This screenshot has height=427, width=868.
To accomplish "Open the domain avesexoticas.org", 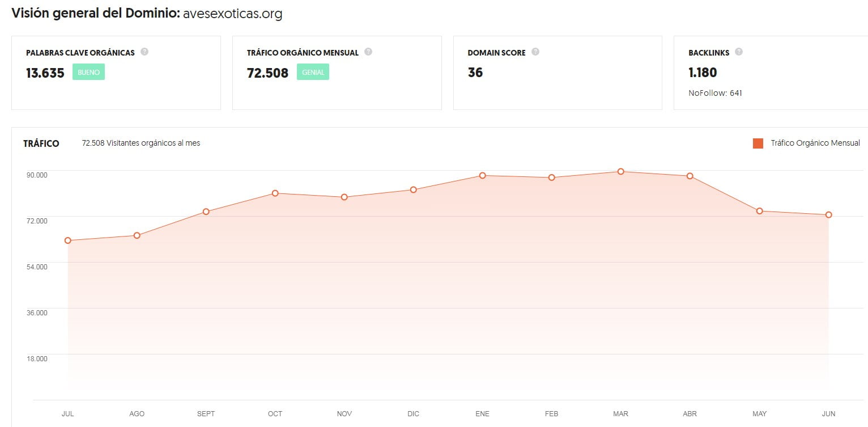I will pos(232,14).
